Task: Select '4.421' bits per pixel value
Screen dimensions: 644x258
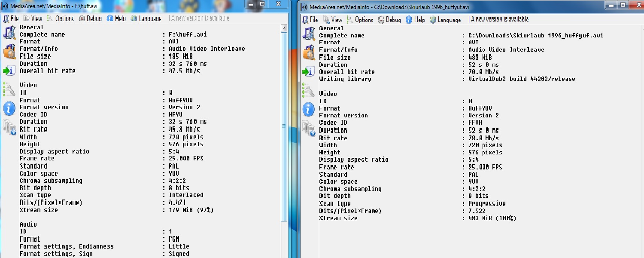Action: click(177, 202)
